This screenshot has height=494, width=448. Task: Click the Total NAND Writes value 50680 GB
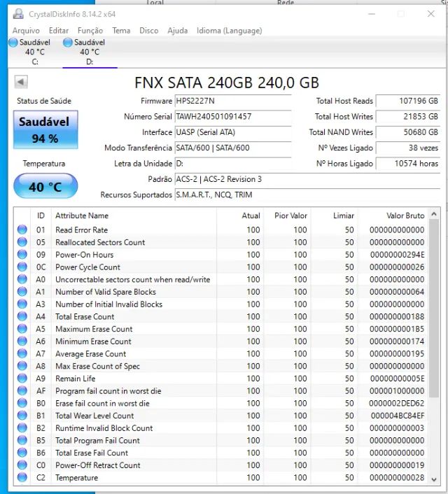pos(407,132)
